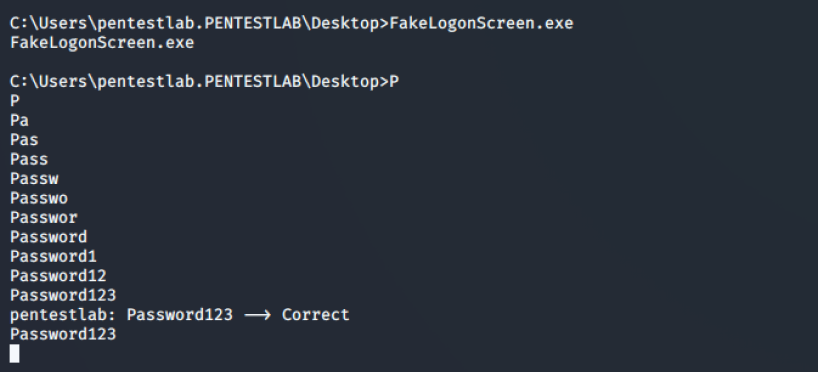Click the first Password123 output line
Screen dimensions: 818x372
click(63, 295)
